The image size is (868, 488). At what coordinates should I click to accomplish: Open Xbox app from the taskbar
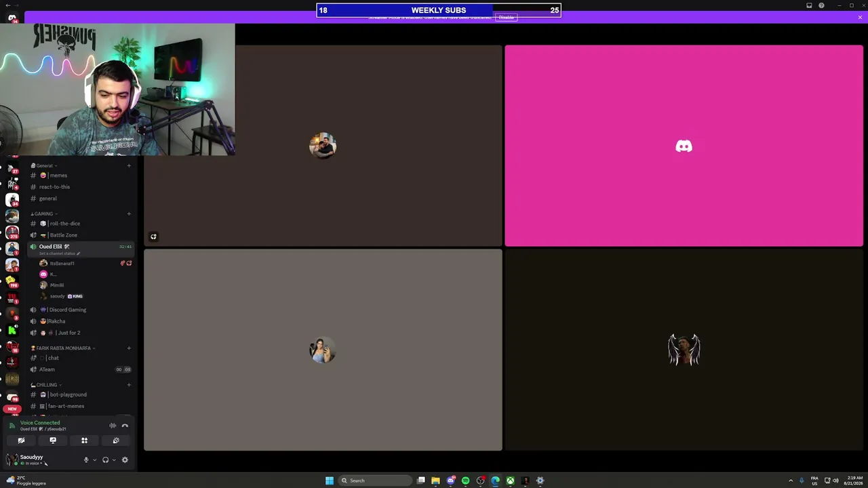point(510,481)
